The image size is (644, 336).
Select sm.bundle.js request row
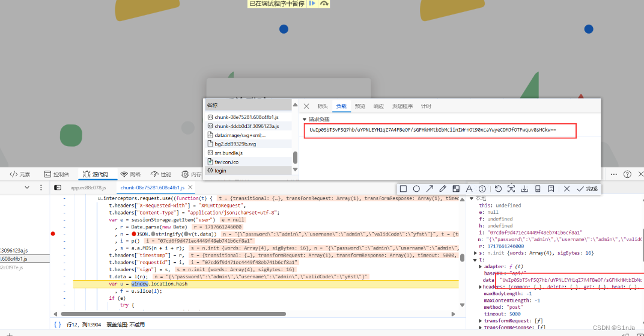pyautogui.click(x=249, y=153)
